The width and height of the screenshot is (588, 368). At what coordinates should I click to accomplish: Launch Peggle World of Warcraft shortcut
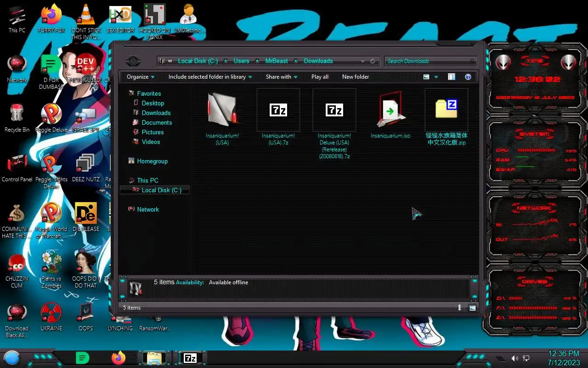[51, 221]
